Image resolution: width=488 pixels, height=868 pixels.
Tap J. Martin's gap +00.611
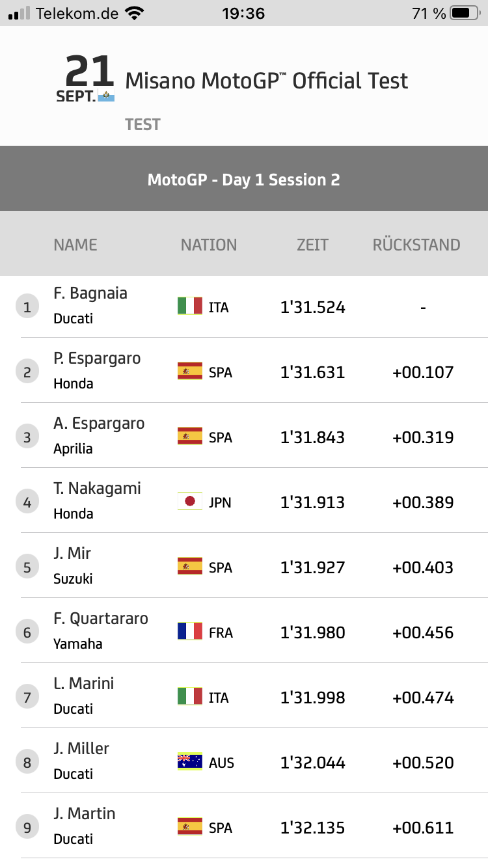(x=423, y=828)
